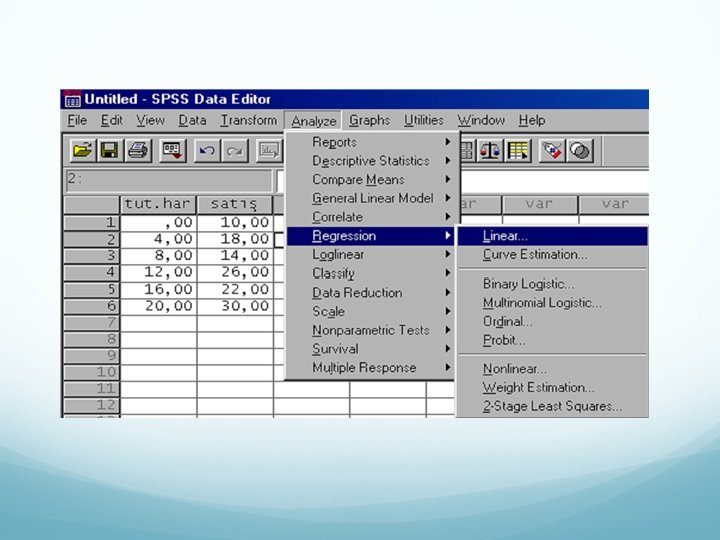
Task: Click the Redo arrow icon
Action: coord(235,151)
